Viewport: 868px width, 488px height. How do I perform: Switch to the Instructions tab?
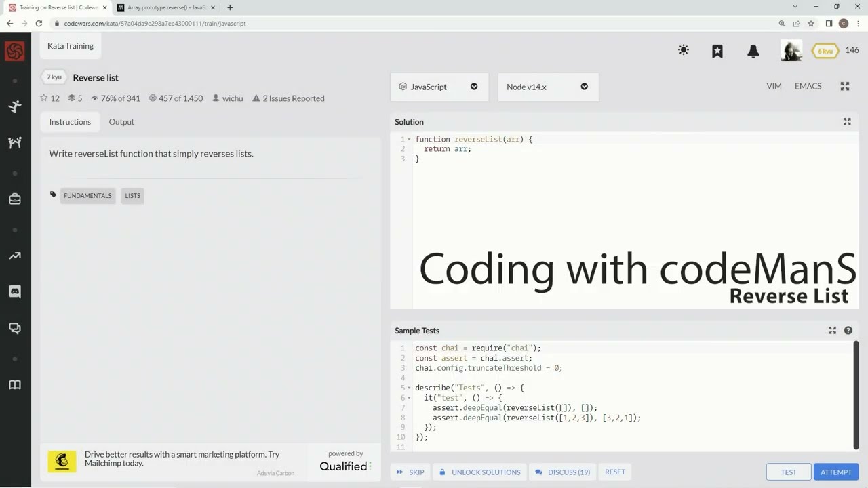coord(70,122)
